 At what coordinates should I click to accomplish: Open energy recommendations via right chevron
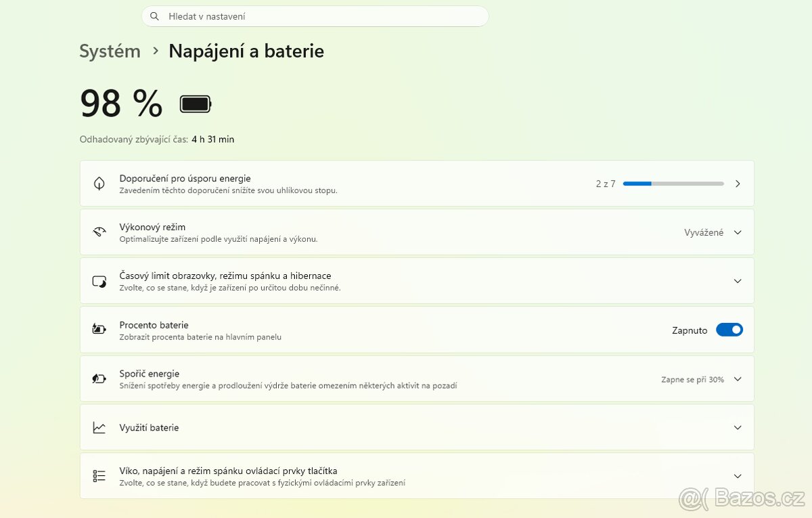(738, 184)
